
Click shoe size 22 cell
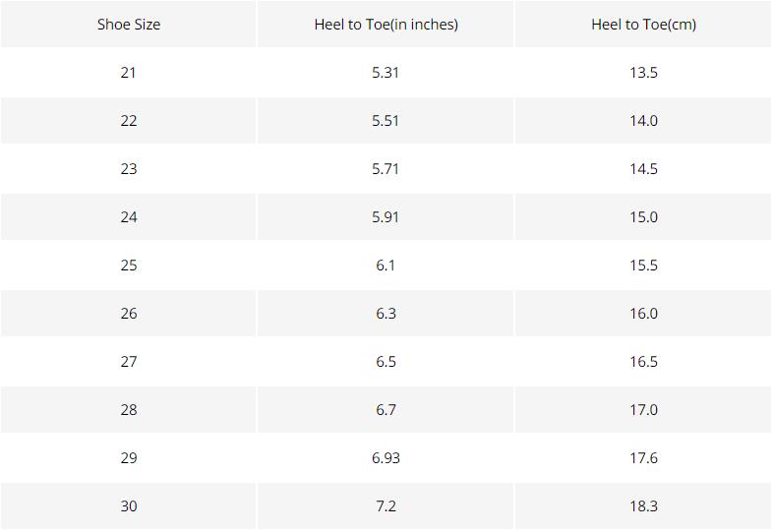pyautogui.click(x=129, y=121)
